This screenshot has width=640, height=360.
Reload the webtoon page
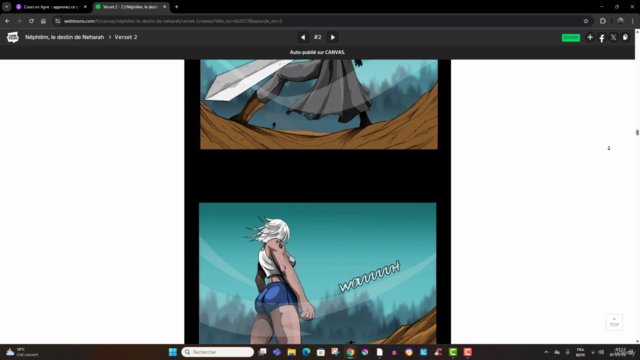click(x=31, y=21)
